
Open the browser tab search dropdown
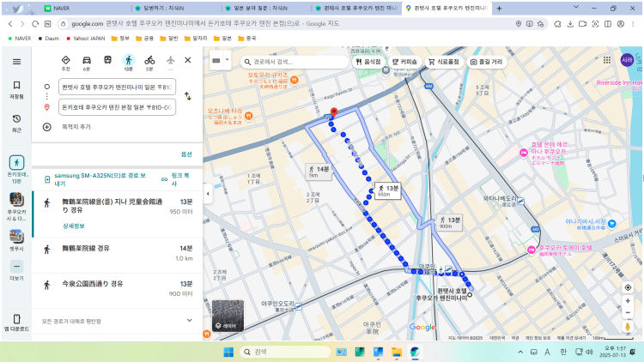pos(576,8)
